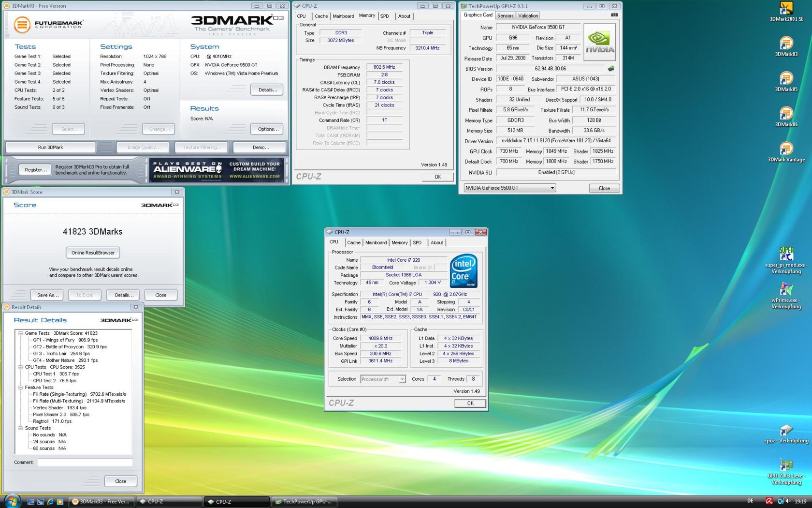
Task: Click the 41823 3DMarks score text
Action: (93, 232)
